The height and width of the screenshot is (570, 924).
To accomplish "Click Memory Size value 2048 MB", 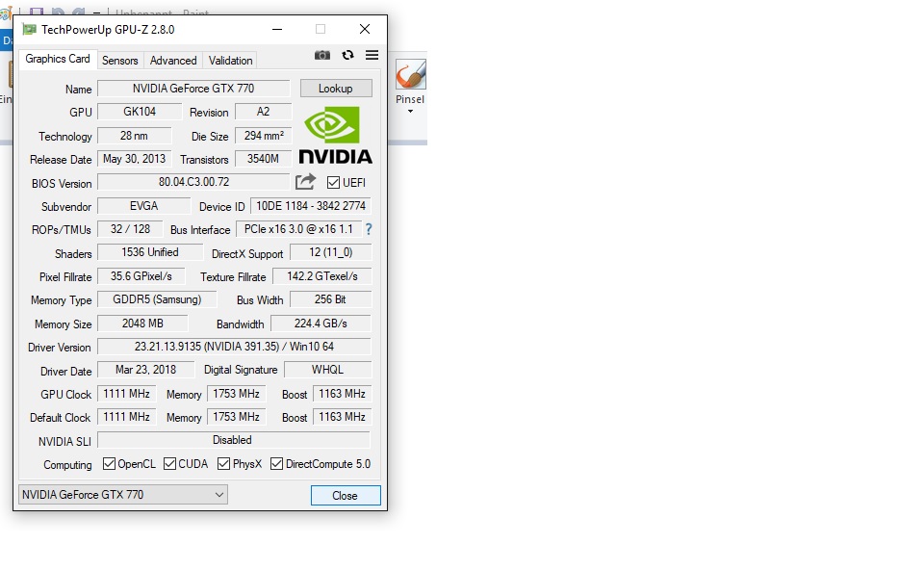I will [142, 323].
